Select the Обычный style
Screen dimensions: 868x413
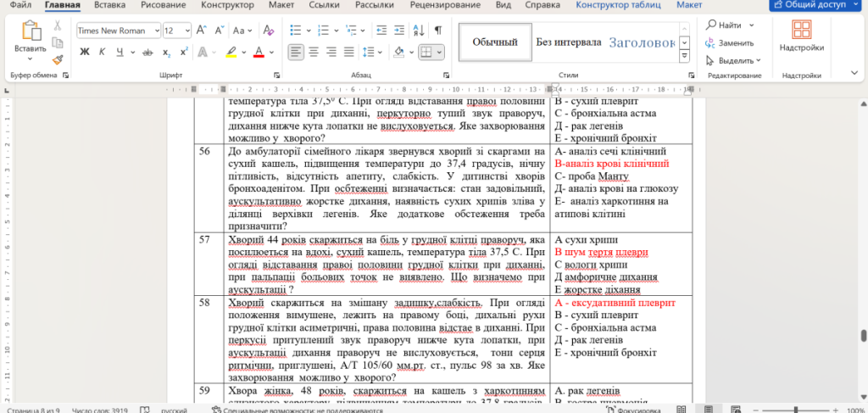coord(495,42)
